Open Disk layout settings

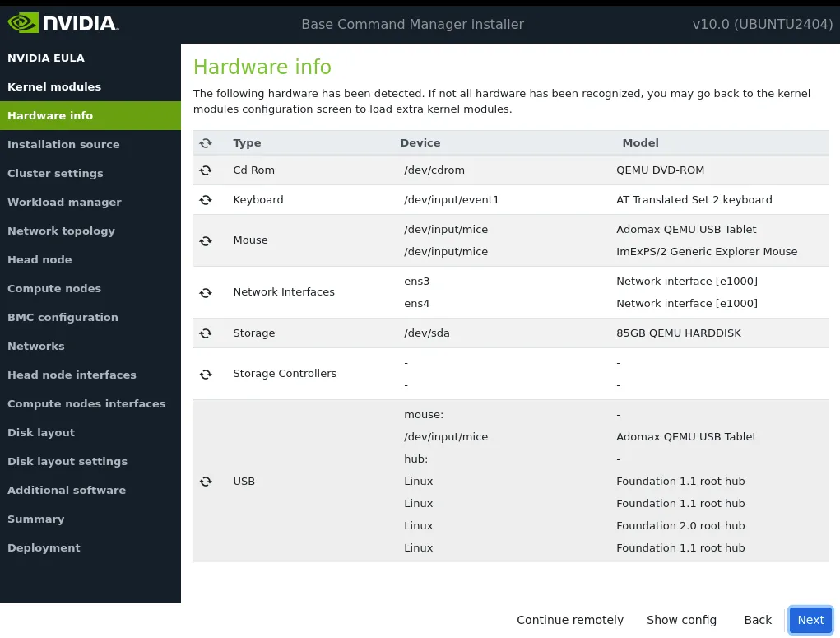90,462
